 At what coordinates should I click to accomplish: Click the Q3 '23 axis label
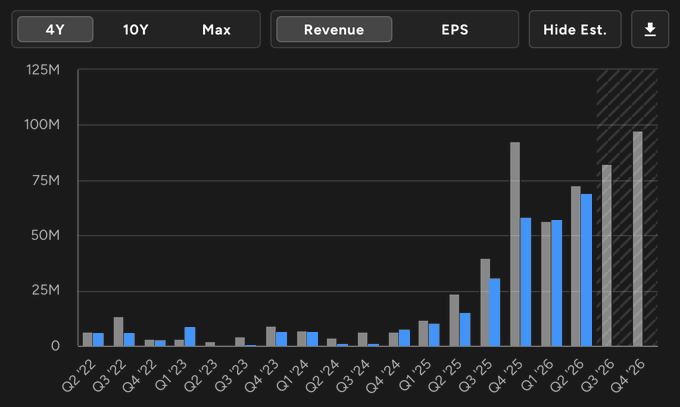[x=231, y=376]
